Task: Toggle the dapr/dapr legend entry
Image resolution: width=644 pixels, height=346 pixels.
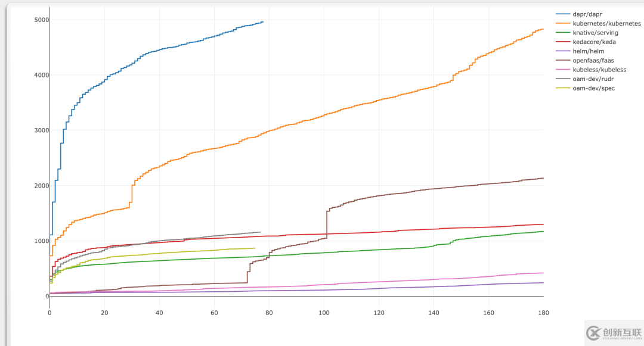Action: pos(579,14)
